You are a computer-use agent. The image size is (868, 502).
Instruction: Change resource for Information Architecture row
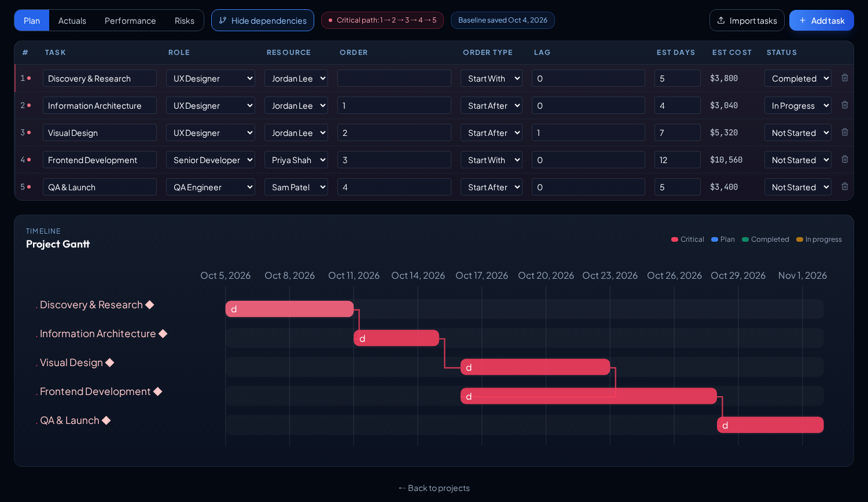pyautogui.click(x=296, y=105)
